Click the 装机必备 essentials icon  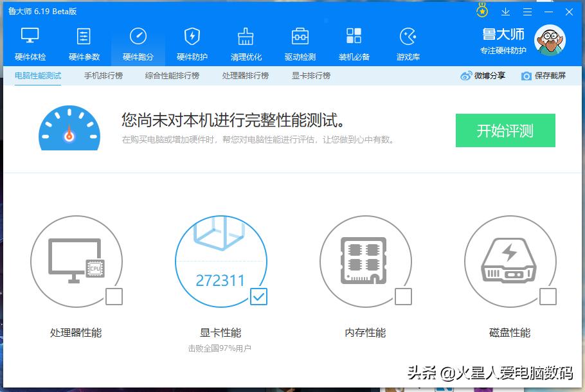click(x=354, y=42)
